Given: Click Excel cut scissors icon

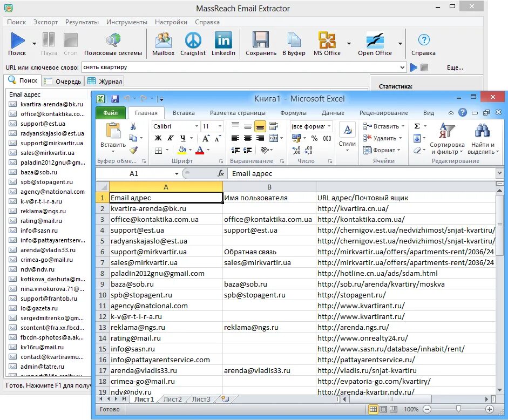Looking at the screenshot, I should click(133, 126).
